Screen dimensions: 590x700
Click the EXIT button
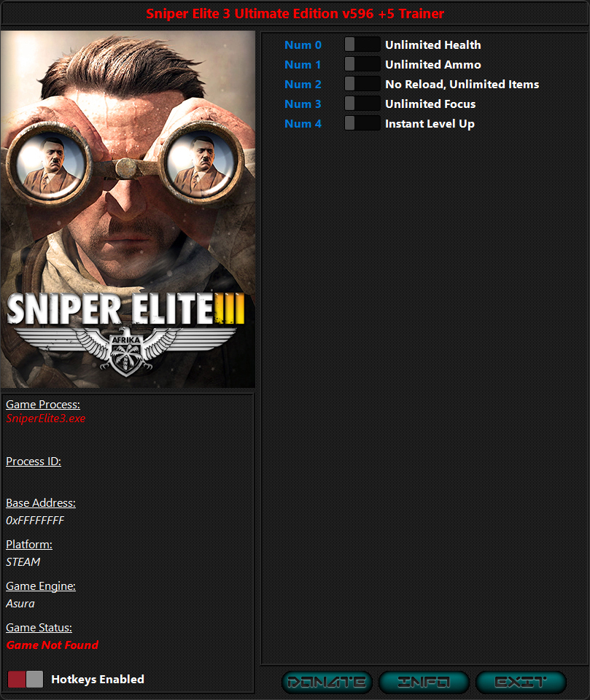(x=521, y=682)
